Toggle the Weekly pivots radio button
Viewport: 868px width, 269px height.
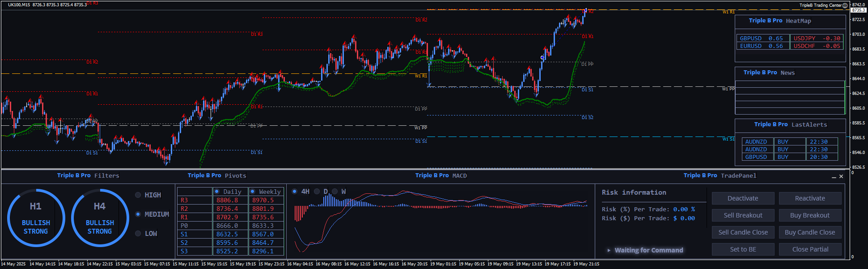click(253, 192)
